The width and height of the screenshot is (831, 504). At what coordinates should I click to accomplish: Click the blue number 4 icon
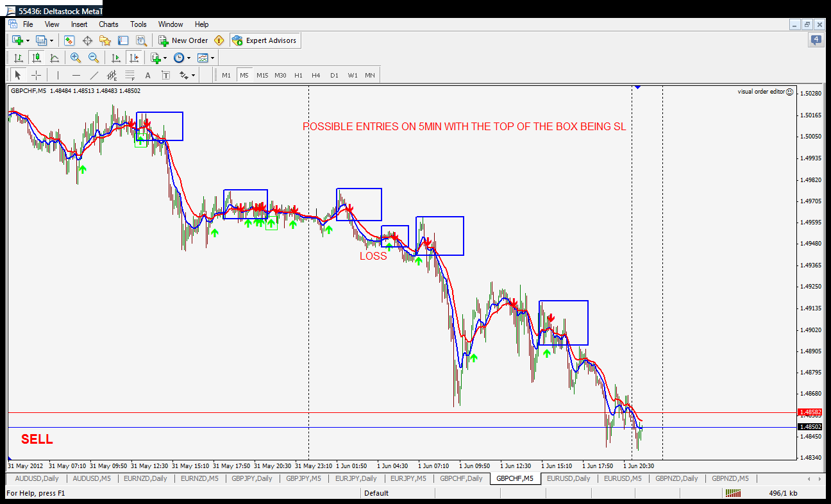pyautogui.click(x=816, y=40)
